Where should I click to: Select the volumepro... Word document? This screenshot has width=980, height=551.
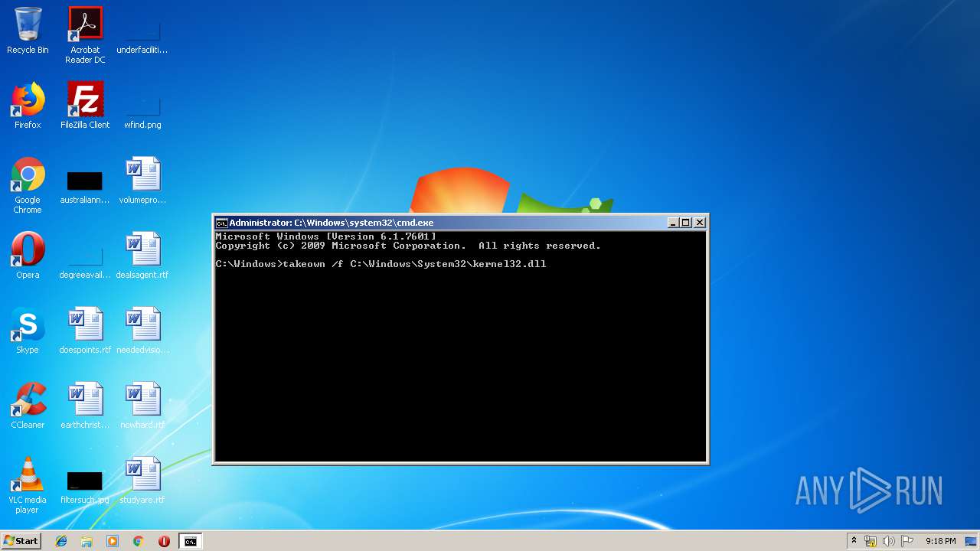(142, 181)
